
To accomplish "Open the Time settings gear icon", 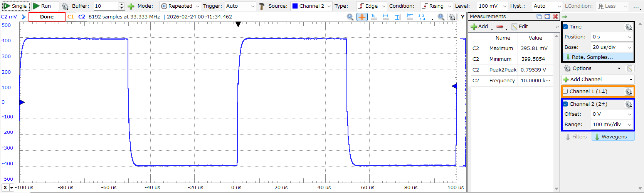I will pos(628,27).
